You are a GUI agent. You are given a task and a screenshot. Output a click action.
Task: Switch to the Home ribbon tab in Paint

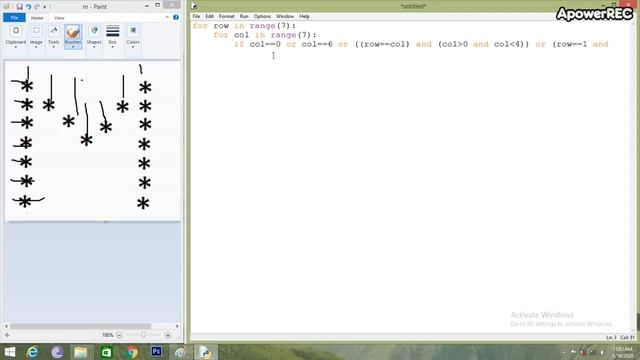pyautogui.click(x=37, y=18)
